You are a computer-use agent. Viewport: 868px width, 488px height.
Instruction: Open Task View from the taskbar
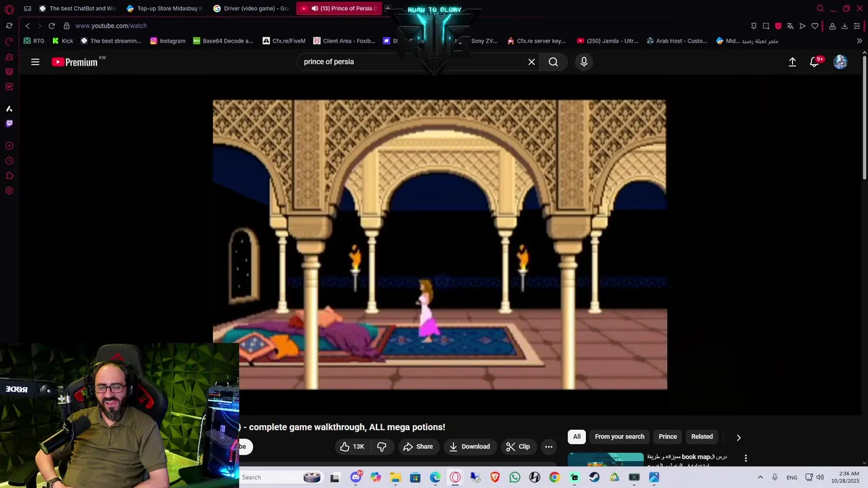pyautogui.click(x=334, y=478)
